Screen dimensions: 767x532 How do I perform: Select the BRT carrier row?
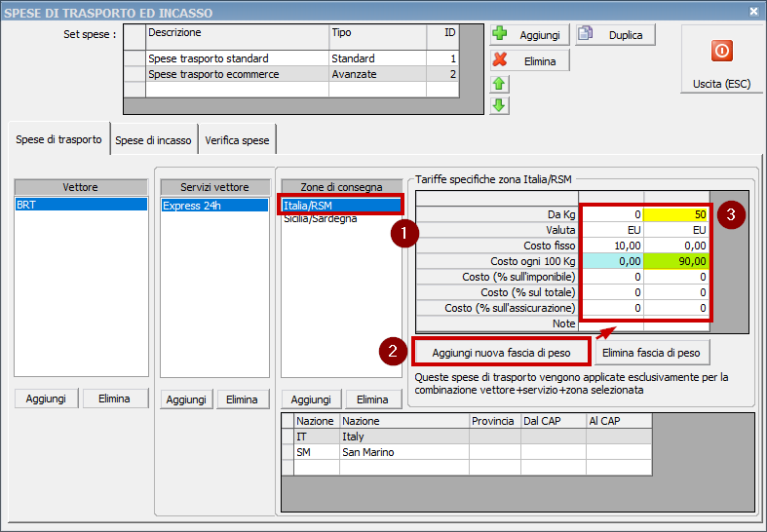81,205
